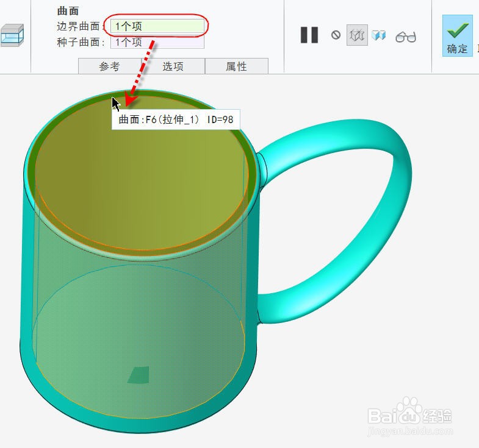This screenshot has width=479, height=448.
Task: Click tooltip text 曲面:F6(拉伸_1) ID=98
Action: [x=176, y=119]
